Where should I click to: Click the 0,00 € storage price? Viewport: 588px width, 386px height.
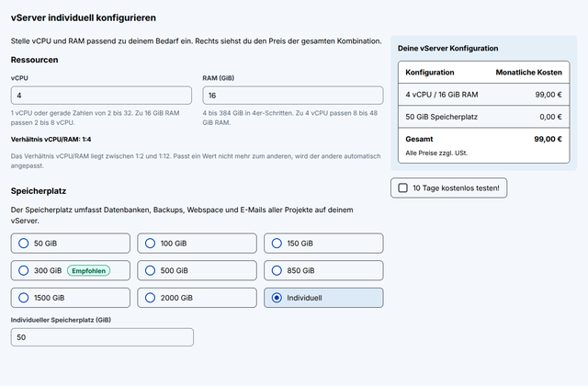coord(550,117)
